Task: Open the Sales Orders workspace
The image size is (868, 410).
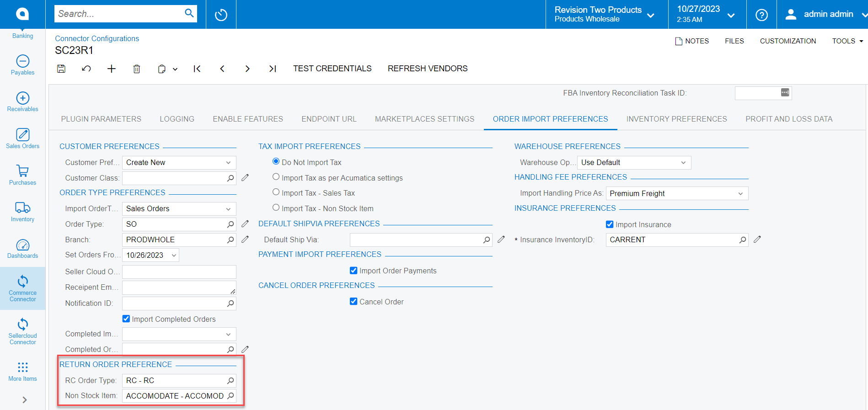Action: pos(22,138)
